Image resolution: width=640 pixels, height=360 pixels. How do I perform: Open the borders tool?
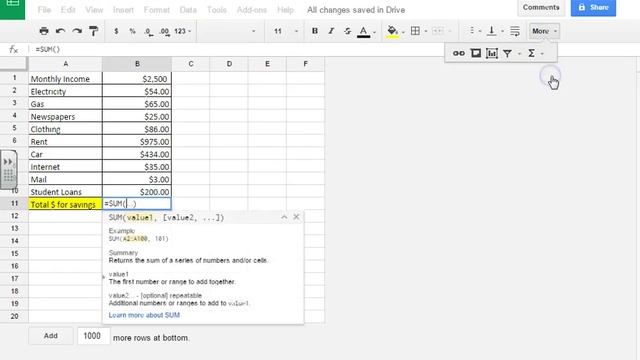[x=415, y=31]
